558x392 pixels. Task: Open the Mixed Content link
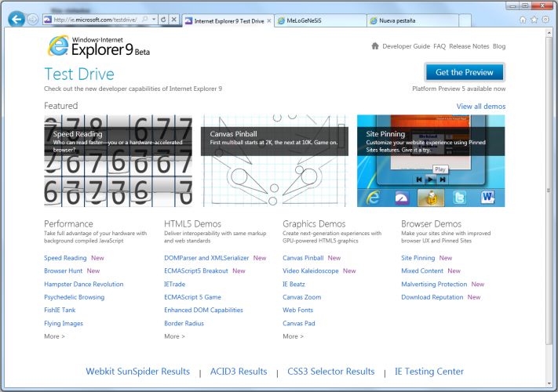[422, 270]
